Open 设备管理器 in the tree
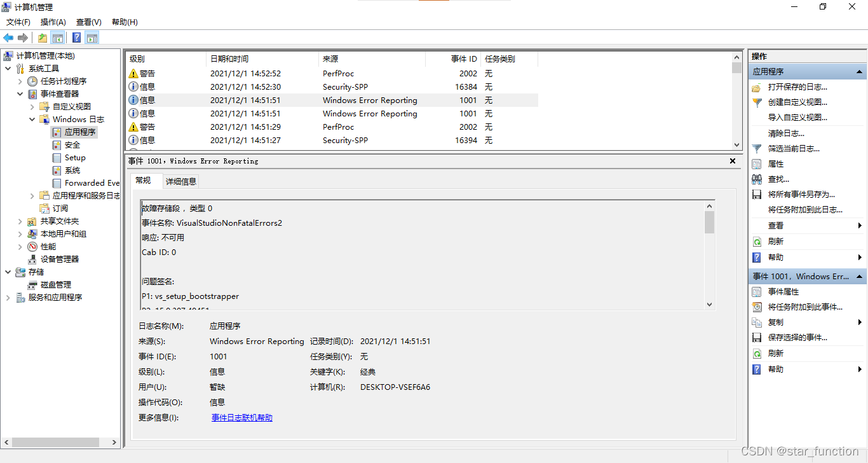 tap(60, 259)
